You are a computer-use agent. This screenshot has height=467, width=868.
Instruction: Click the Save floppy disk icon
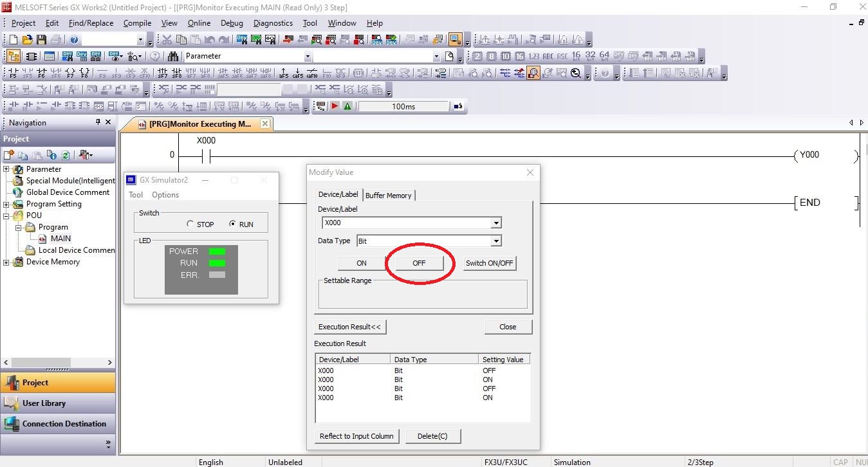coord(42,40)
